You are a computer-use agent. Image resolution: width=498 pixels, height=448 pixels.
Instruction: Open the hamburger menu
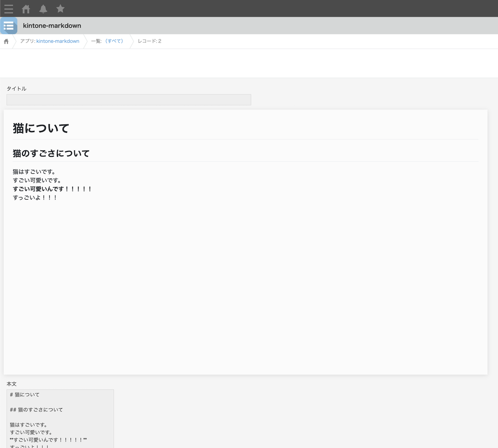click(8, 9)
